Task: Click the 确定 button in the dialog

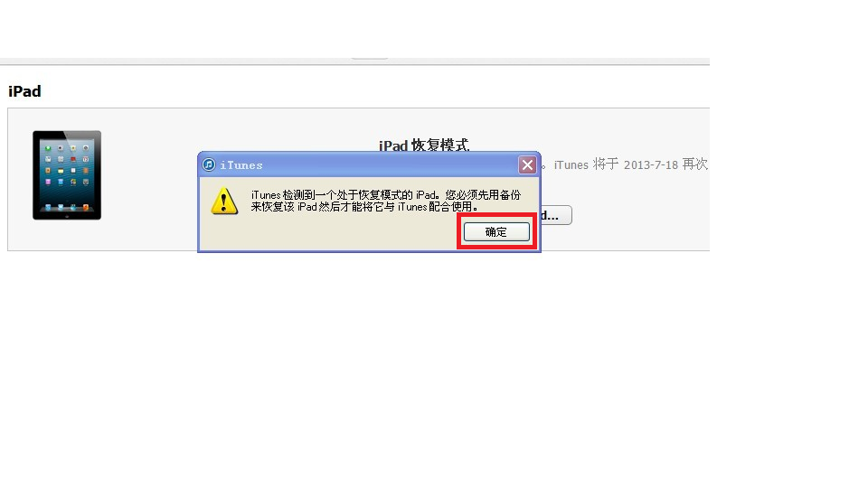Action: click(x=496, y=232)
